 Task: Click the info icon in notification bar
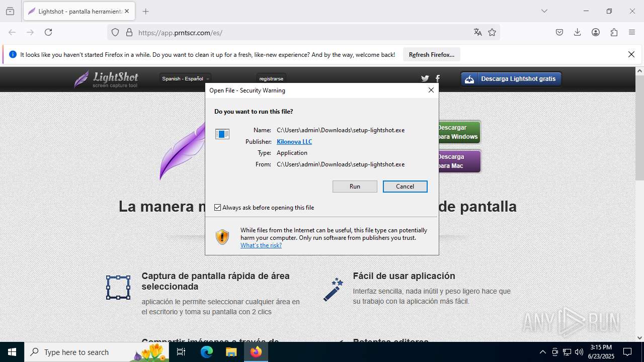(13, 55)
